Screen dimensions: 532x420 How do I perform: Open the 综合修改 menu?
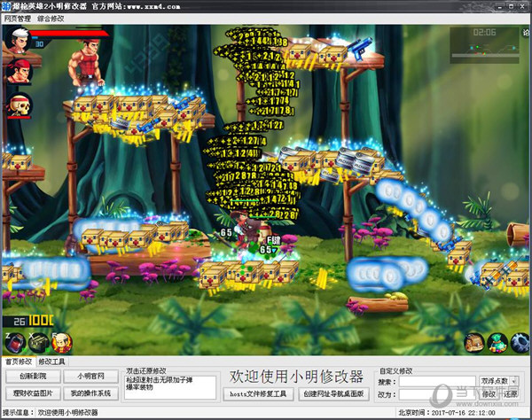(51, 19)
